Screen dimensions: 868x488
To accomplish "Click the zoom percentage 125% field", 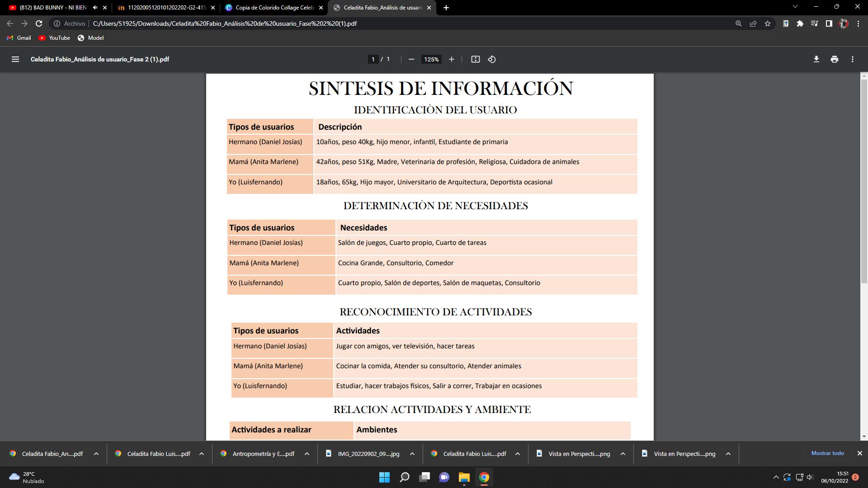I will 431,59.
